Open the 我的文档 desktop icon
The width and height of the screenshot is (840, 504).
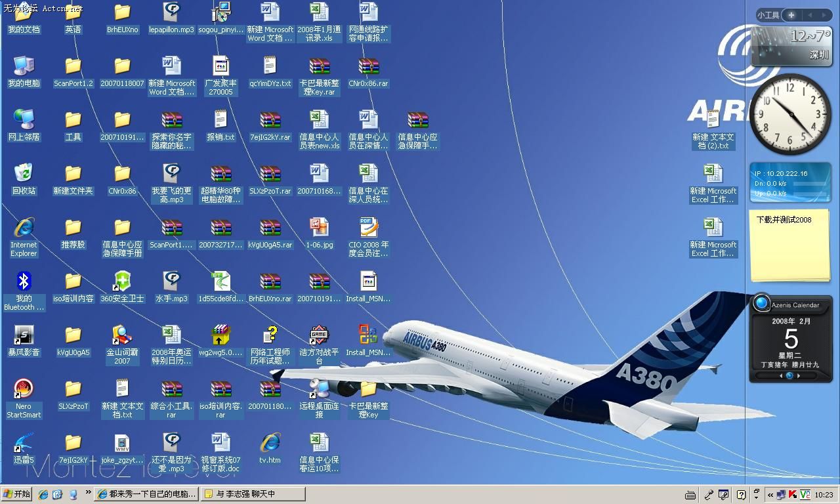pyautogui.click(x=24, y=18)
